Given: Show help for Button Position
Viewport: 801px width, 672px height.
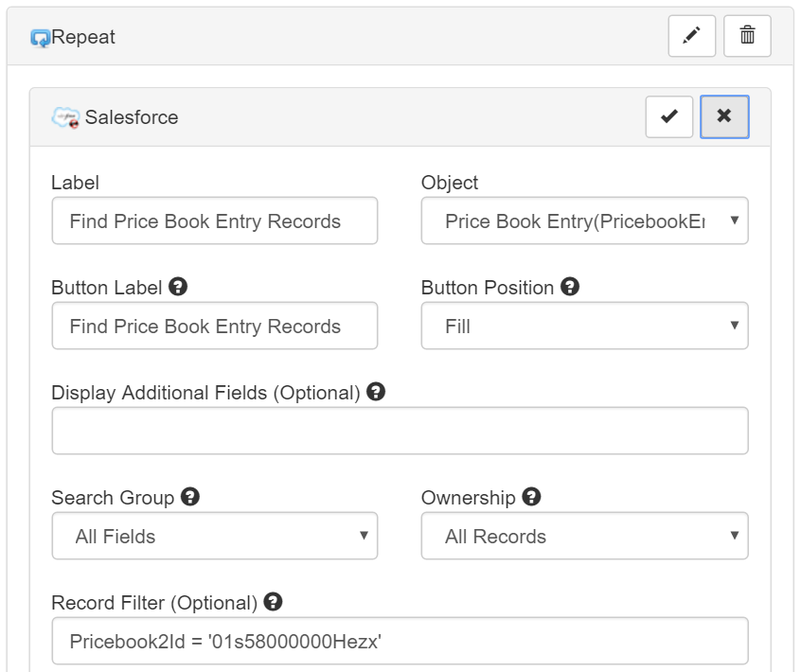Looking at the screenshot, I should tap(570, 287).
